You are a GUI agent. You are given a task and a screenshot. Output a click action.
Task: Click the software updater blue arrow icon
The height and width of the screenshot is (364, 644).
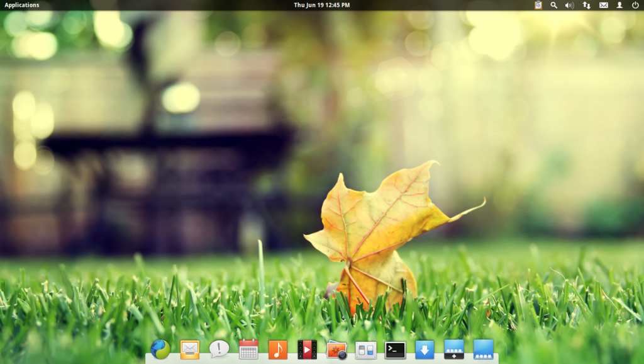(423, 350)
